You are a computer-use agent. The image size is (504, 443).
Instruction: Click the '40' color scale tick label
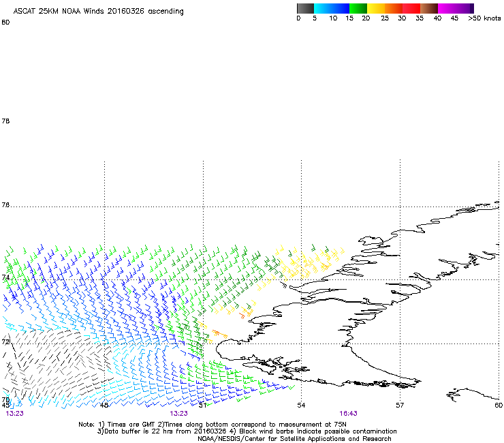click(x=437, y=18)
